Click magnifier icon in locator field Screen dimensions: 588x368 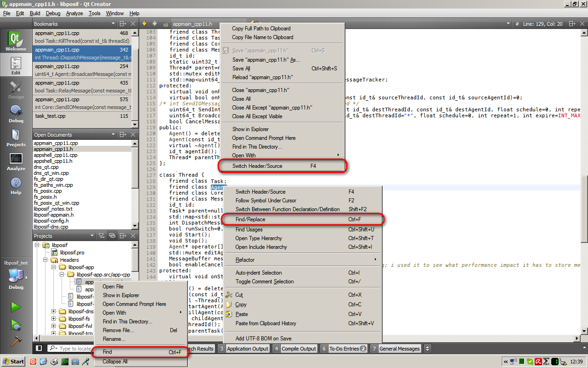(x=53, y=349)
